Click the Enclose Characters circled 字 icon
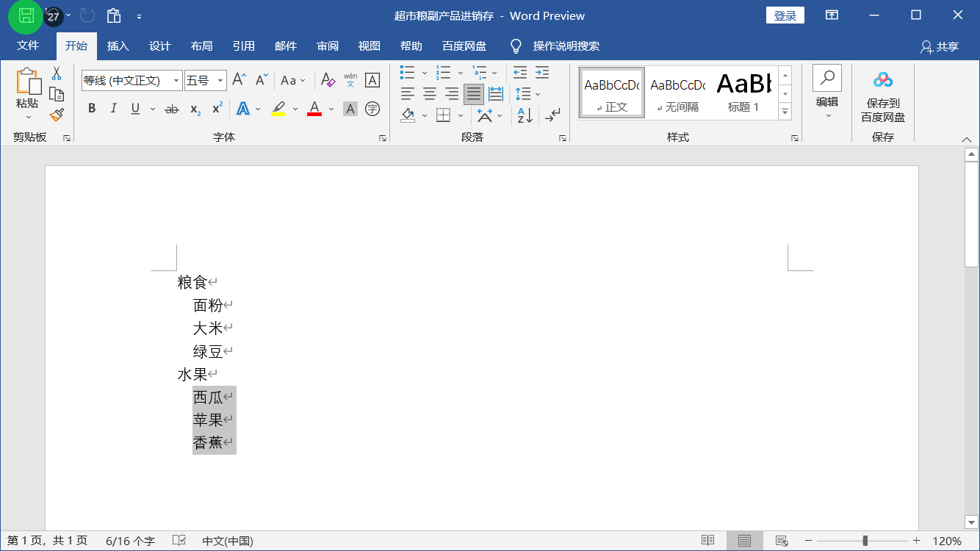Viewport: 980px width, 551px height. pos(372,109)
